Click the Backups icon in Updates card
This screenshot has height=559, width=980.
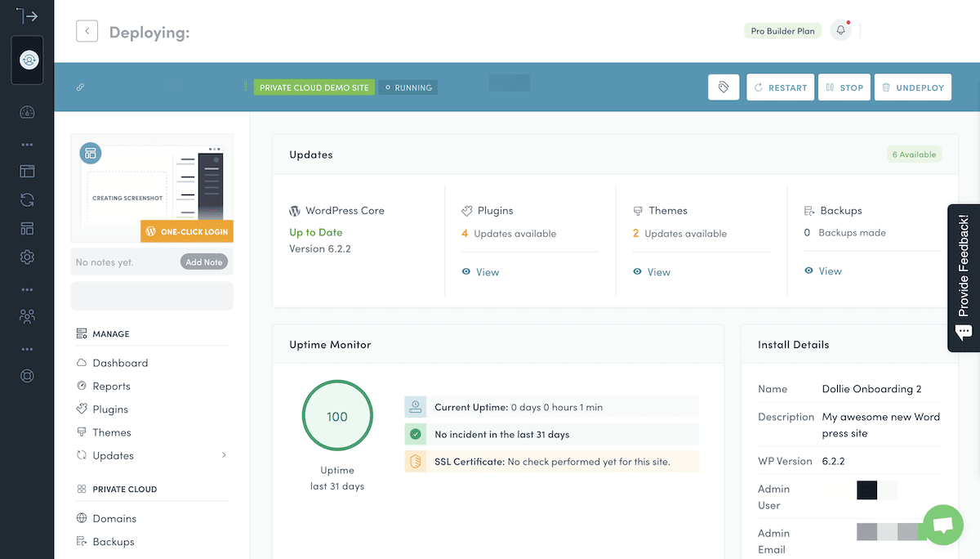[809, 210]
